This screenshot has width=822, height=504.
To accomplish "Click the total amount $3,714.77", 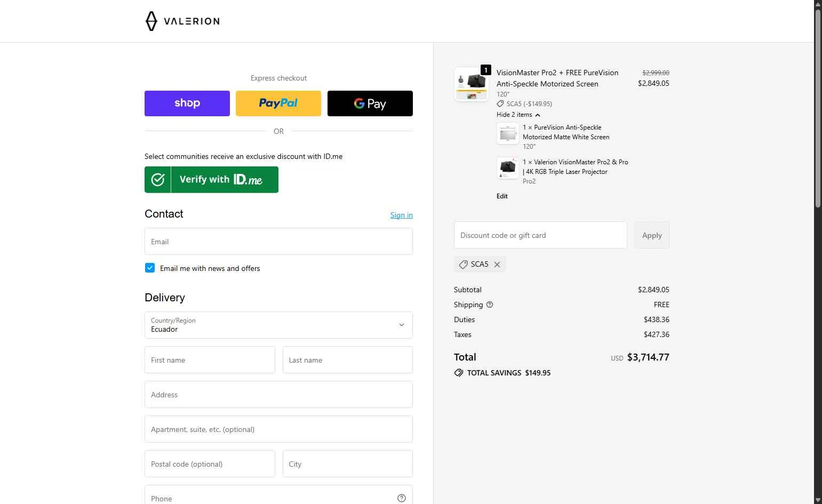I will pyautogui.click(x=648, y=357).
